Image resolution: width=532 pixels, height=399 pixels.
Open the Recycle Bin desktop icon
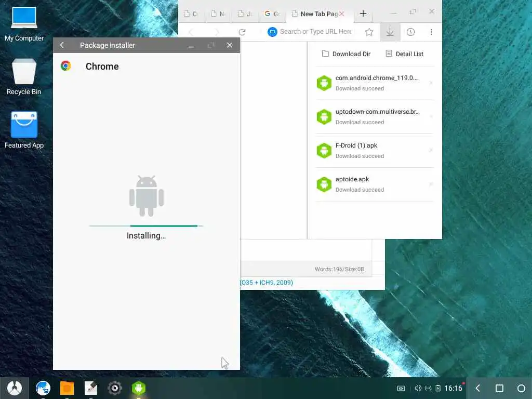coord(24,77)
